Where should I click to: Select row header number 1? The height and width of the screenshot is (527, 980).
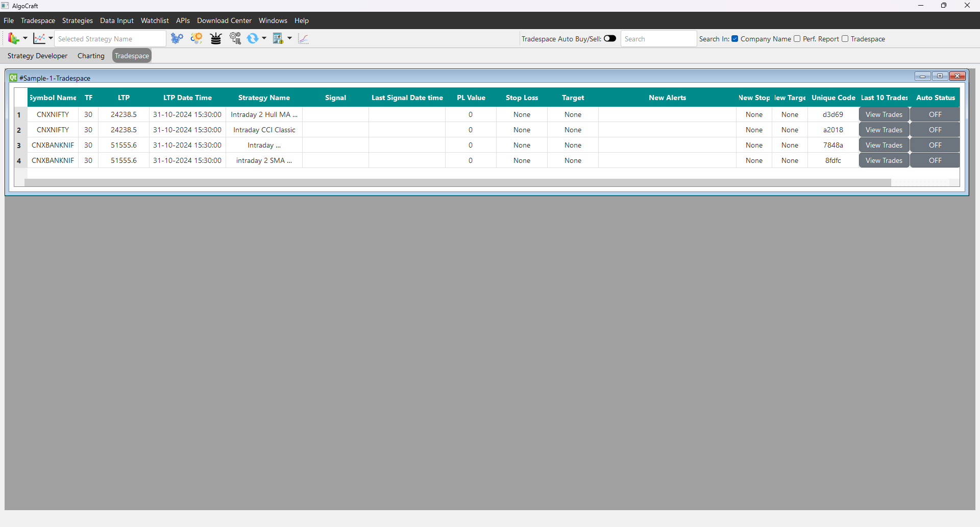tap(19, 114)
